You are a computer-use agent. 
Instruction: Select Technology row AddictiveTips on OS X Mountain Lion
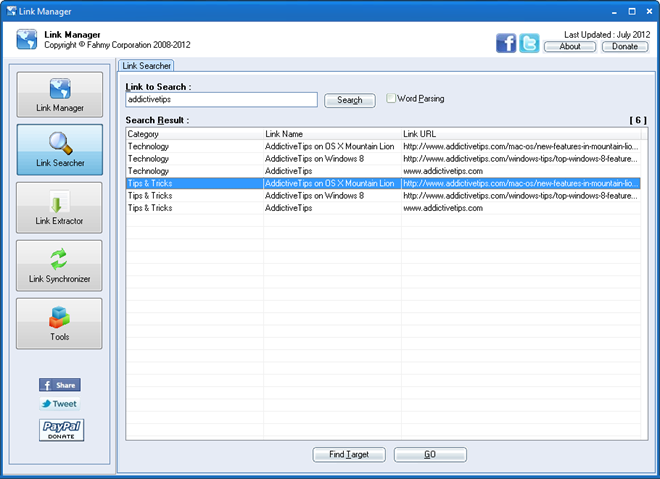(383, 146)
